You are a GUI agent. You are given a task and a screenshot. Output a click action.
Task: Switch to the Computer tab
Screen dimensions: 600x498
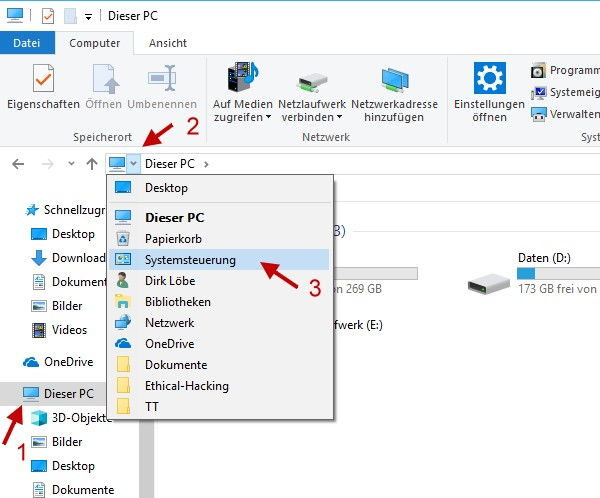click(95, 43)
